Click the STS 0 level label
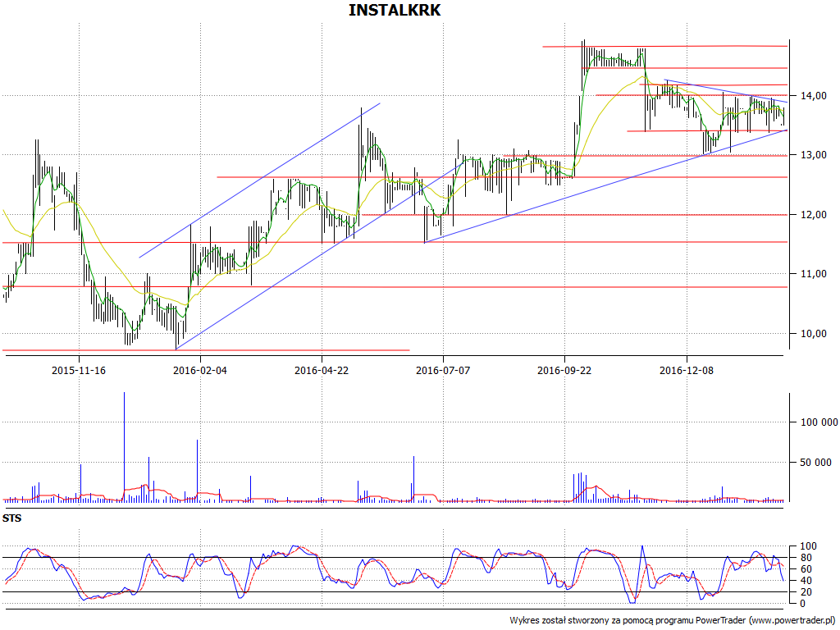This screenshot has width=840, height=630. pyautogui.click(x=803, y=603)
